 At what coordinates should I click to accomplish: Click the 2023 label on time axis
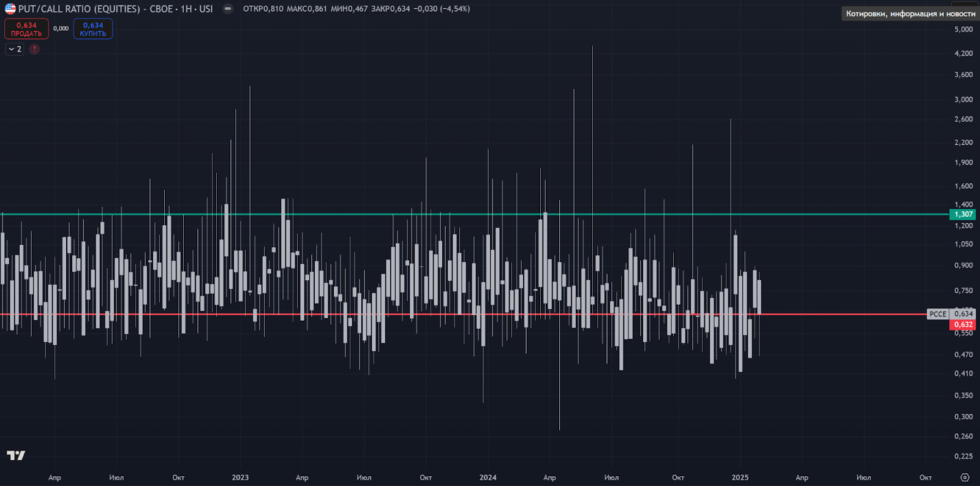[x=240, y=477]
